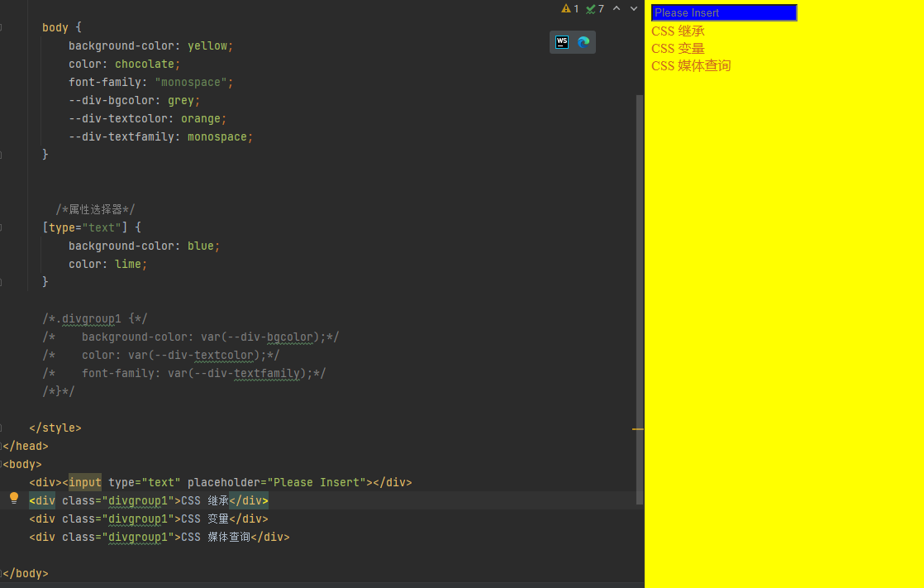Click the highlighted 'input' tag name
The image size is (924, 588).
(85, 482)
